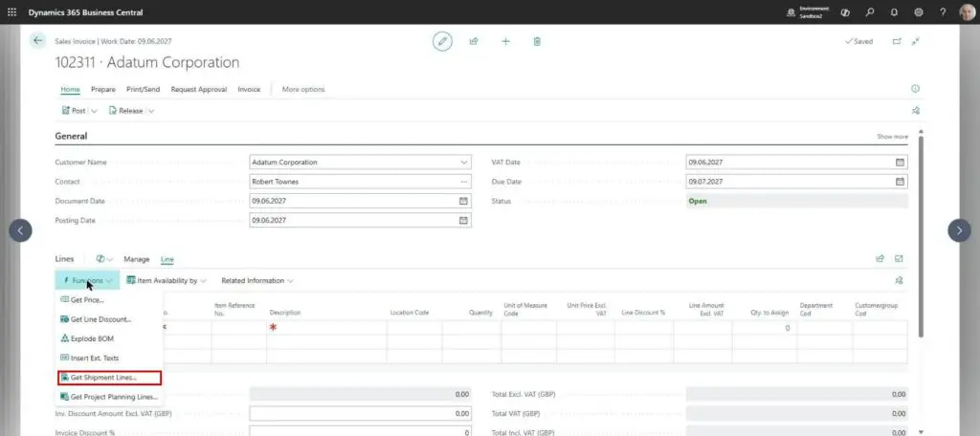980x436 pixels.
Task: Go to next slide arrow
Action: tap(959, 230)
